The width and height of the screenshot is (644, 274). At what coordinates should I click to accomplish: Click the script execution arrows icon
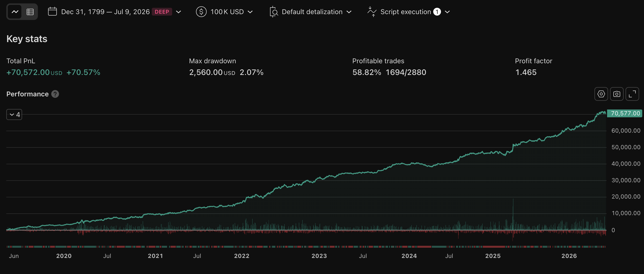coord(372,12)
